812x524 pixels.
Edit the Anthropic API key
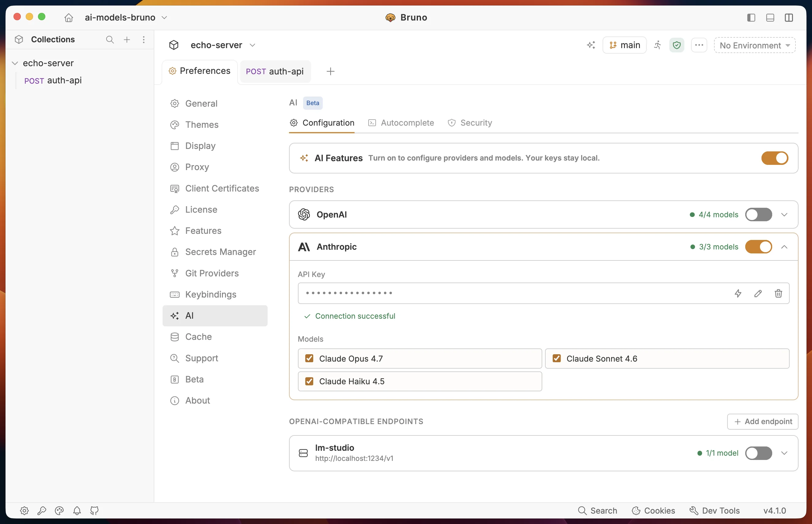coord(758,293)
